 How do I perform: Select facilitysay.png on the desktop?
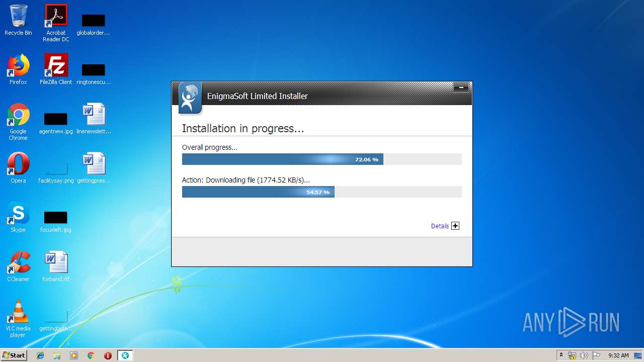coord(56,171)
